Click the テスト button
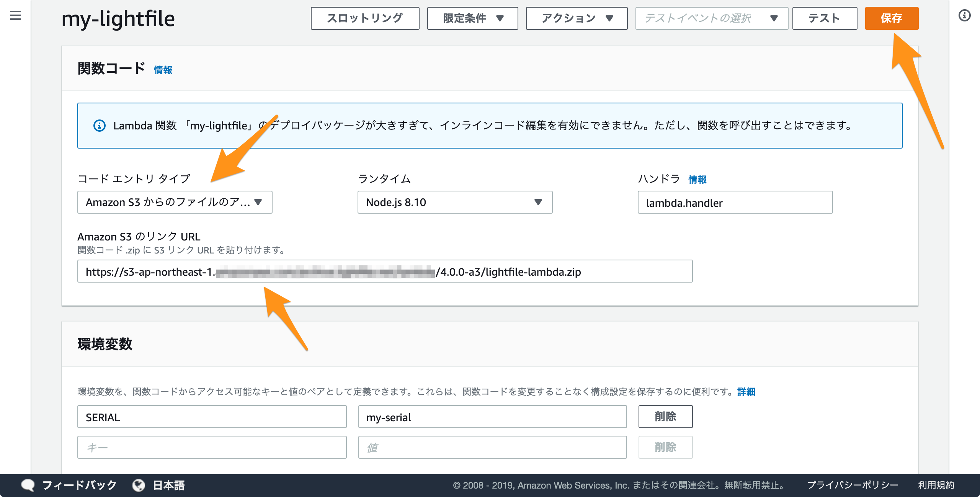Viewport: 980px width, 497px height. pyautogui.click(x=825, y=18)
